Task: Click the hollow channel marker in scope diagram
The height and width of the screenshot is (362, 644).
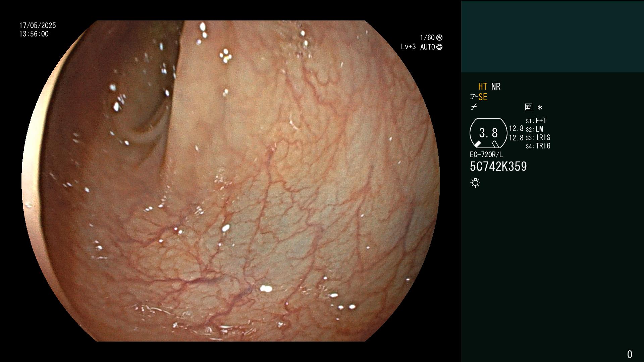Action: click(x=495, y=144)
